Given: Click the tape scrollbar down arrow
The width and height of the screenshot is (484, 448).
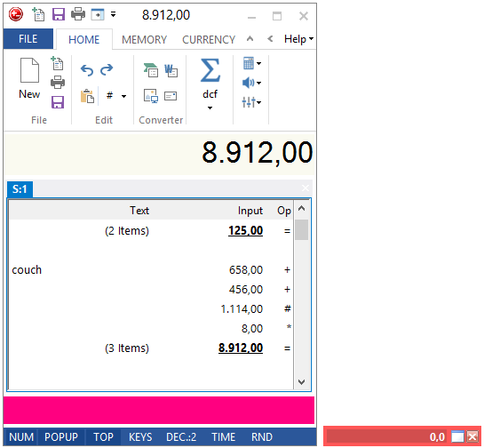Looking at the screenshot, I should pos(301,382).
